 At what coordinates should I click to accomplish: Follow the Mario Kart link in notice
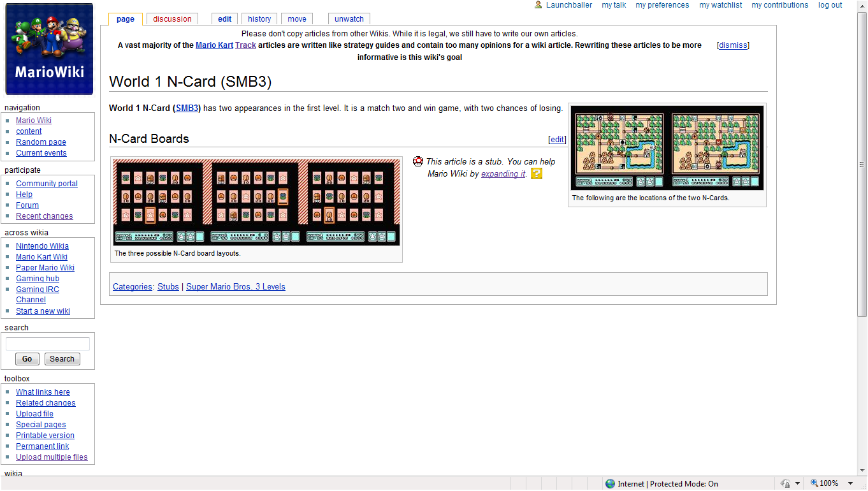(x=214, y=45)
